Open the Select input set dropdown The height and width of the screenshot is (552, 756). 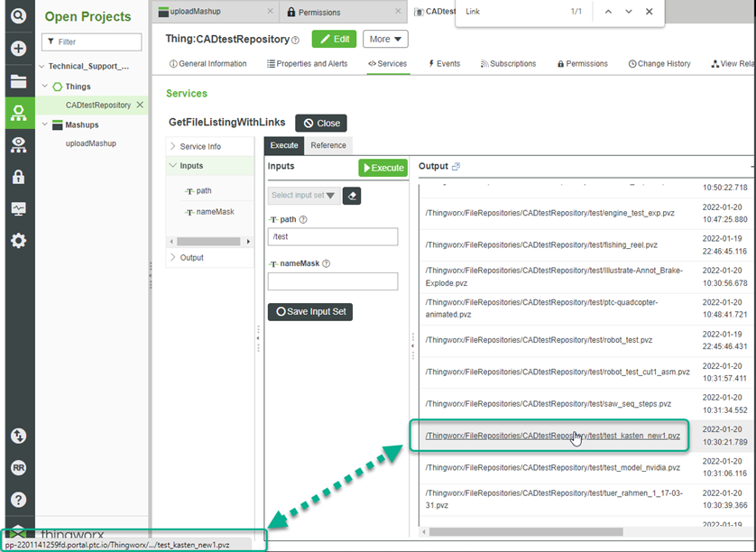coord(304,196)
